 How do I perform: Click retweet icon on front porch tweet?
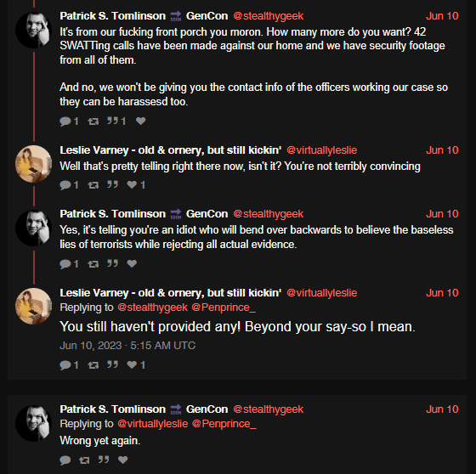(93, 121)
